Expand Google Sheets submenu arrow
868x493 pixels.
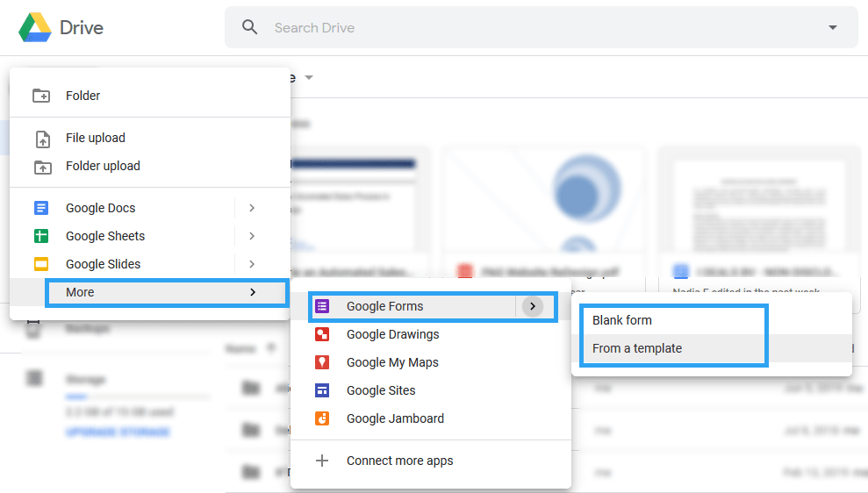252,236
